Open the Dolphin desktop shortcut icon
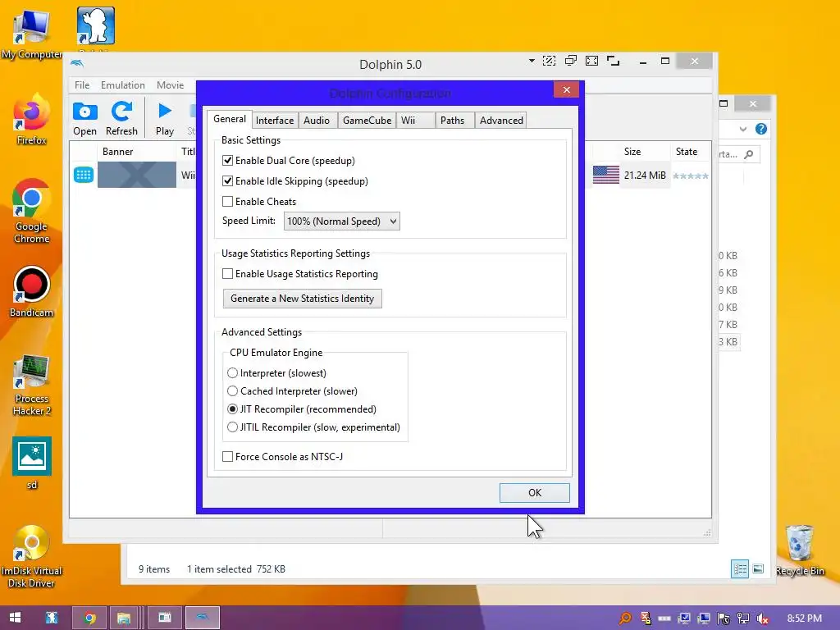The height and width of the screenshot is (630, 840). [x=96, y=27]
